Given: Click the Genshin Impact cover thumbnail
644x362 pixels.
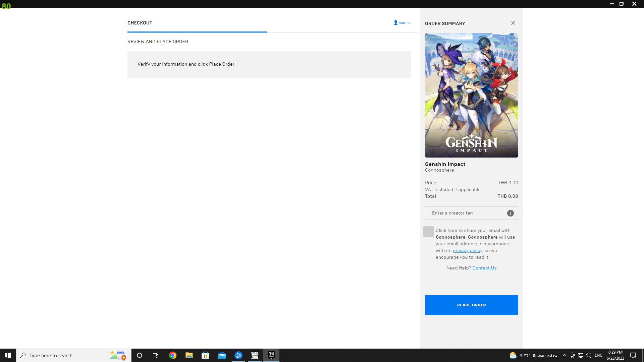Looking at the screenshot, I should 471,95.
